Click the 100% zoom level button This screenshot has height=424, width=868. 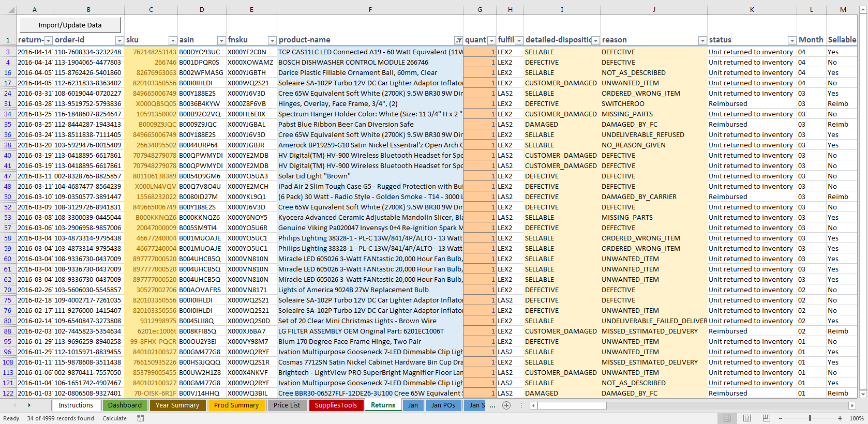click(857, 418)
